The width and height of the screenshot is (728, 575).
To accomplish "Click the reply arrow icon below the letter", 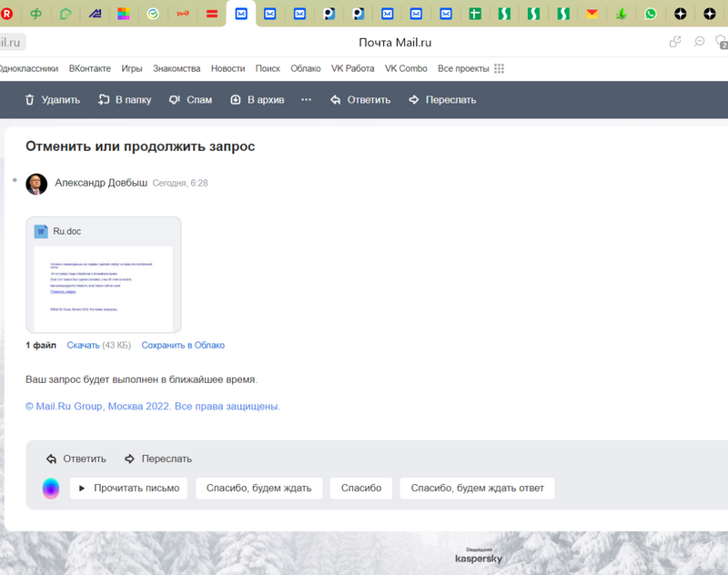I will pyautogui.click(x=51, y=459).
